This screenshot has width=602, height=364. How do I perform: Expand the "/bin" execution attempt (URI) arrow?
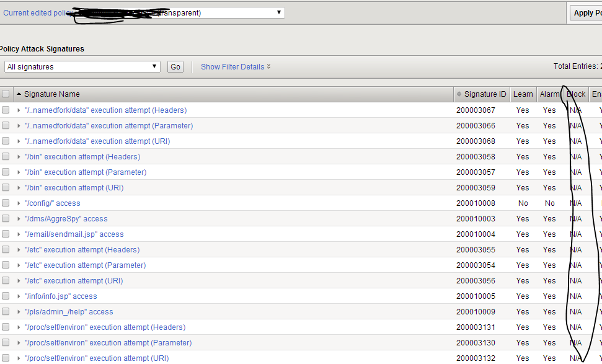tap(19, 188)
